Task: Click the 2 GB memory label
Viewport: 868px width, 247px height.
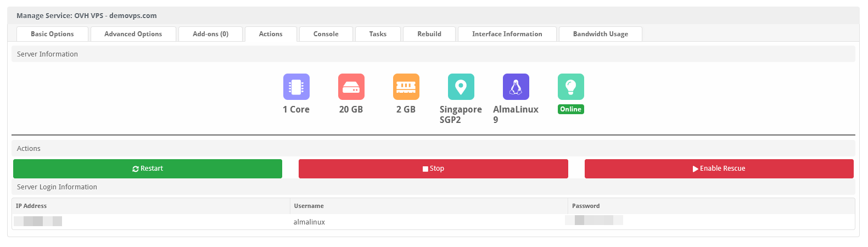Action: click(x=406, y=110)
